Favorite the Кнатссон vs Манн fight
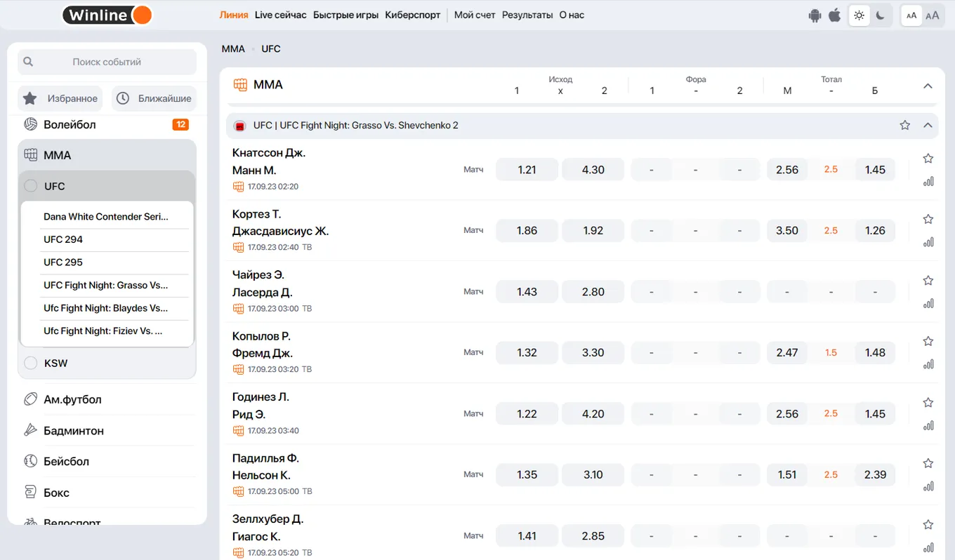This screenshot has width=955, height=560. point(928,159)
